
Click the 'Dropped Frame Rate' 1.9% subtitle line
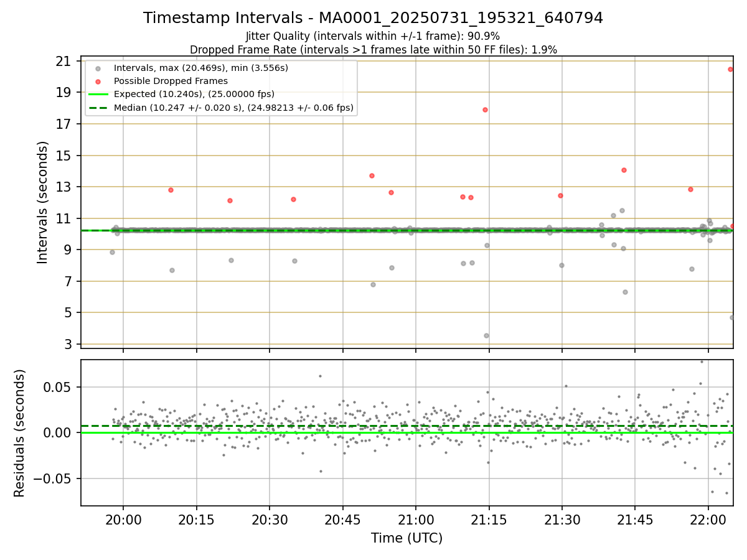pyautogui.click(x=373, y=49)
